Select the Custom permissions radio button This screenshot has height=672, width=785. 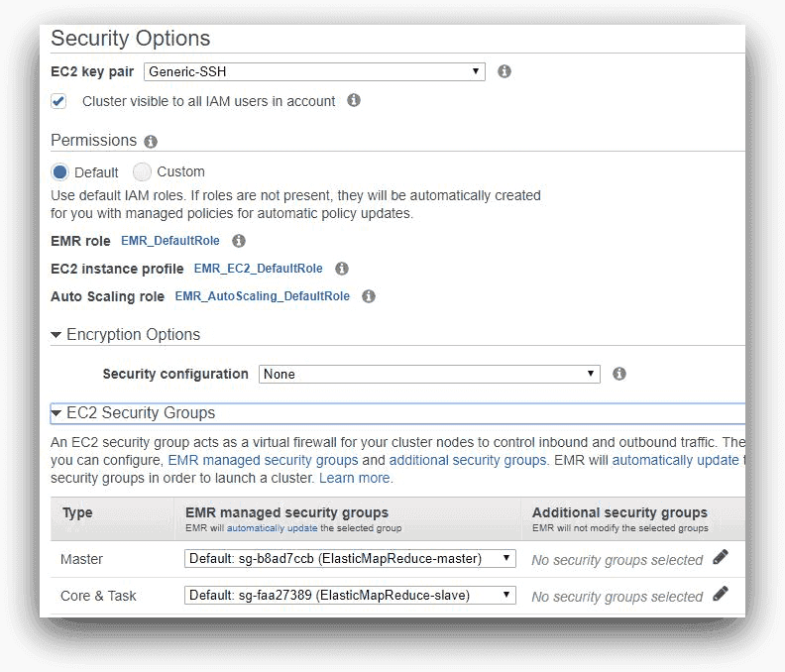pyautogui.click(x=143, y=171)
